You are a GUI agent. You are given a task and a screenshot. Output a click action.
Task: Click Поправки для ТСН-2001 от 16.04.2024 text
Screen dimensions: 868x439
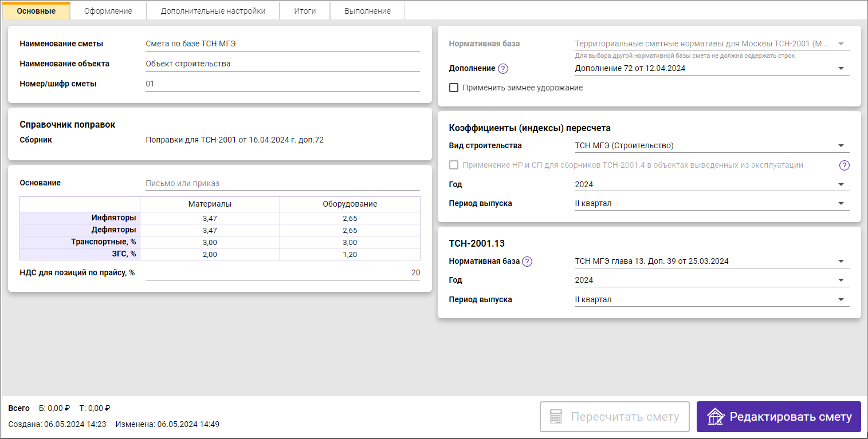coord(235,140)
